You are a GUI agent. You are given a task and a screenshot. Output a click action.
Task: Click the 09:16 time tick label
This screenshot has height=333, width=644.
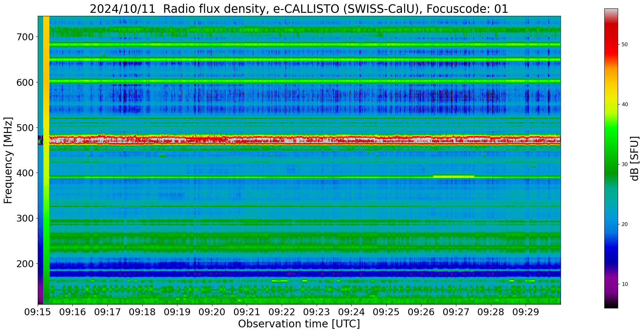coord(73,312)
